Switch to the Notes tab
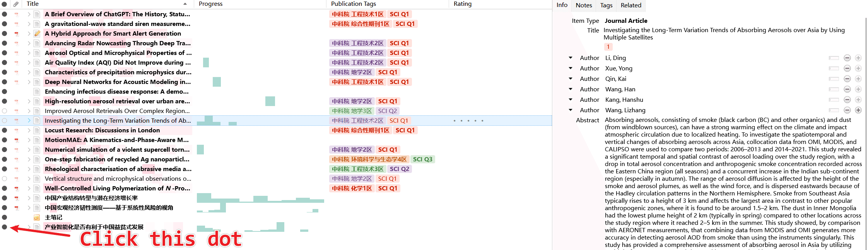Image resolution: width=868 pixels, height=250 pixels. point(583,5)
